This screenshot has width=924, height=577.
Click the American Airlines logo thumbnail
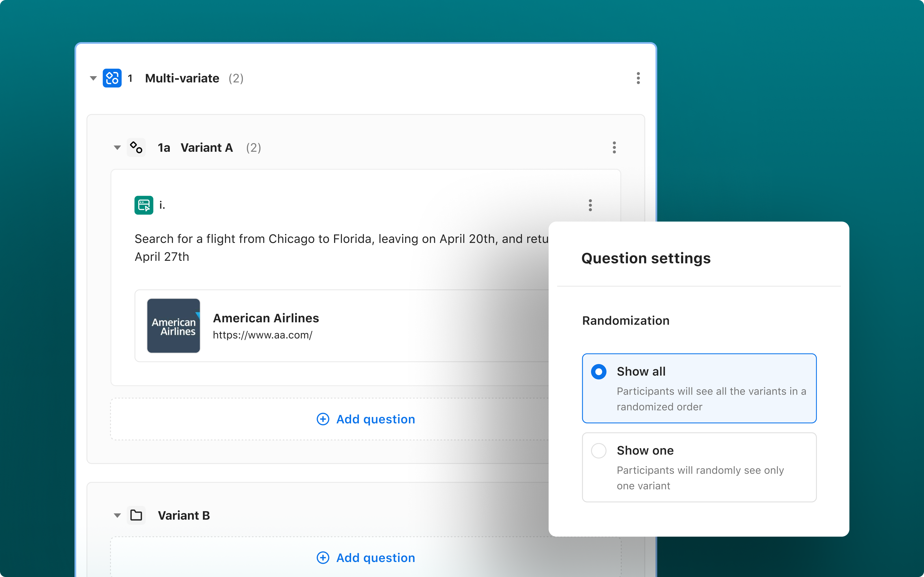173,325
